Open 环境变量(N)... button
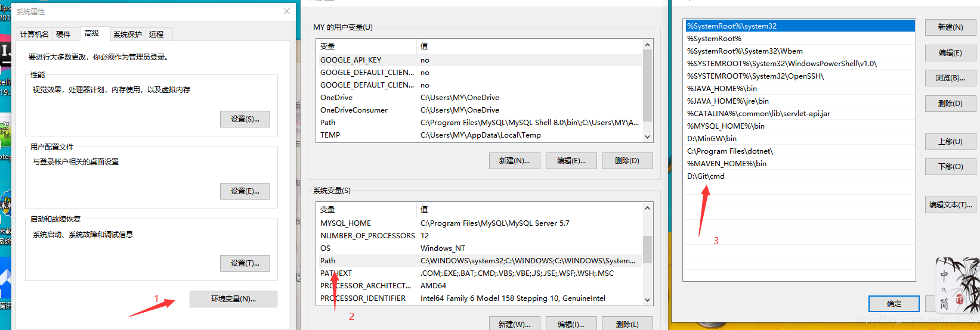Image resolution: width=980 pixels, height=330 pixels. pyautogui.click(x=233, y=299)
